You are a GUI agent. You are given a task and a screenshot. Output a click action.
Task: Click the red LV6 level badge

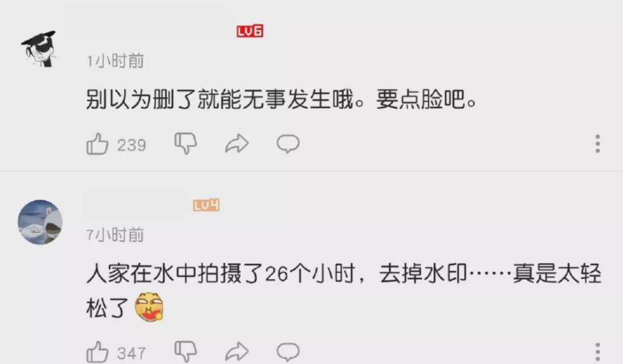[250, 31]
